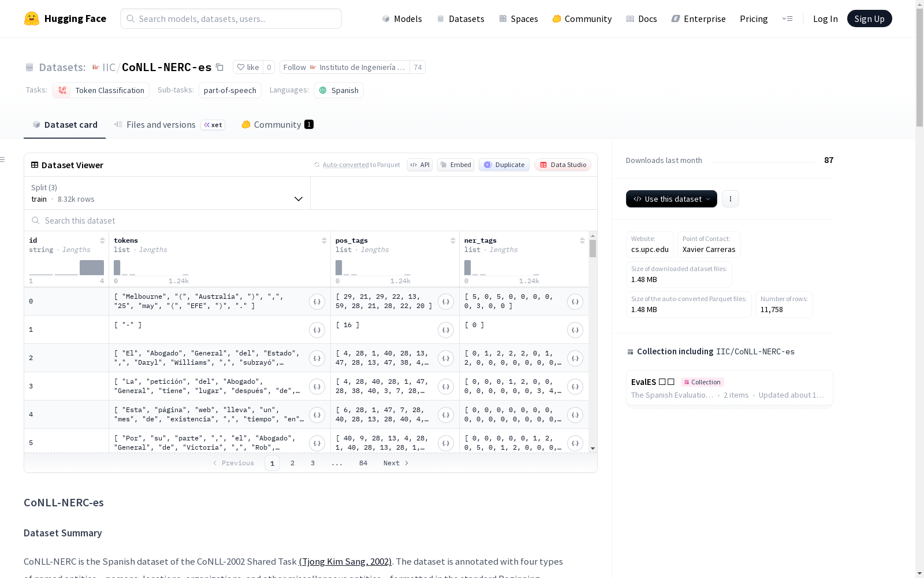Go to Pricing page
Viewport: 924px width, 578px height.
[754, 18]
